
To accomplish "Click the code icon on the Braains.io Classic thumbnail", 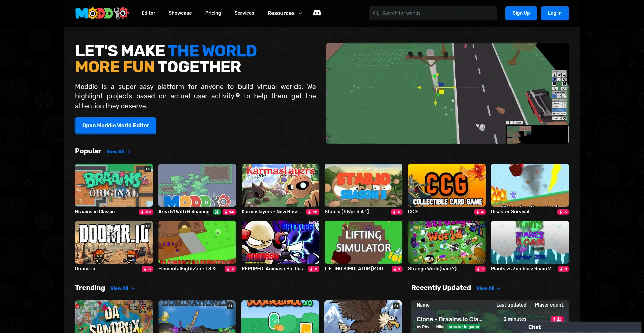I will [x=148, y=169].
